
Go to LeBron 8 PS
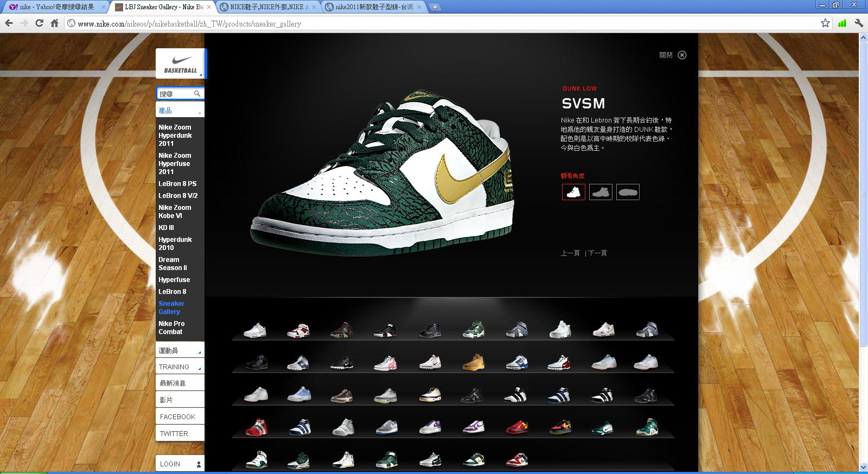click(x=177, y=184)
